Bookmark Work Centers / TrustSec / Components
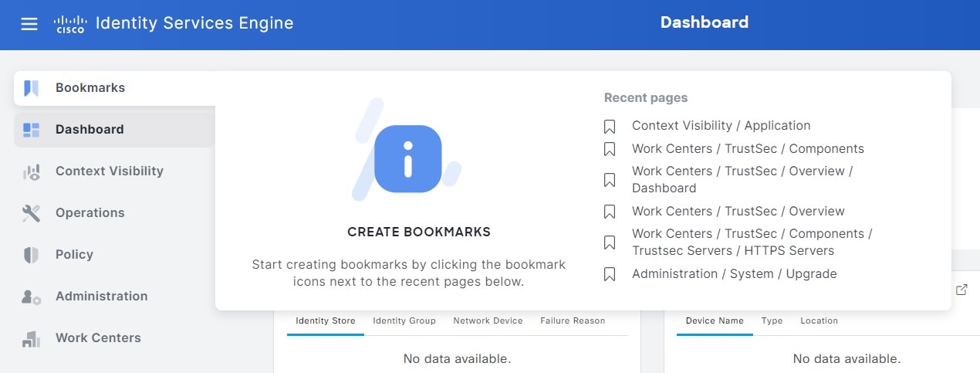 pos(610,149)
